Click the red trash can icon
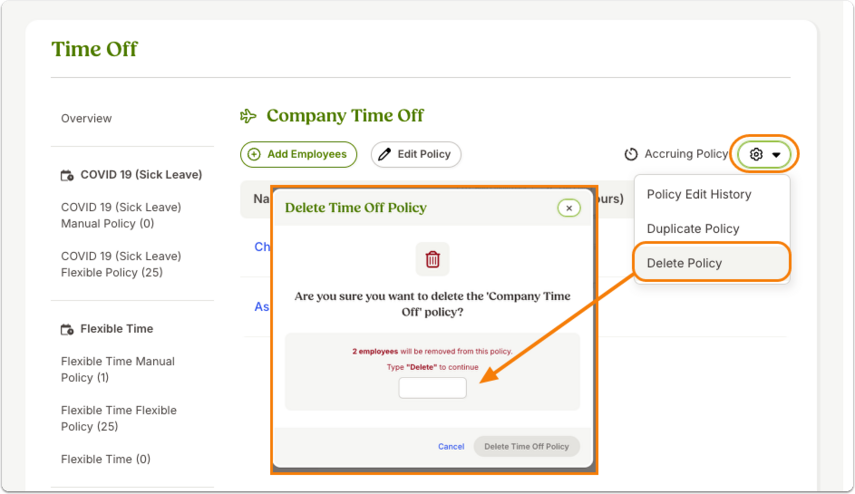855x494 pixels. 432,260
